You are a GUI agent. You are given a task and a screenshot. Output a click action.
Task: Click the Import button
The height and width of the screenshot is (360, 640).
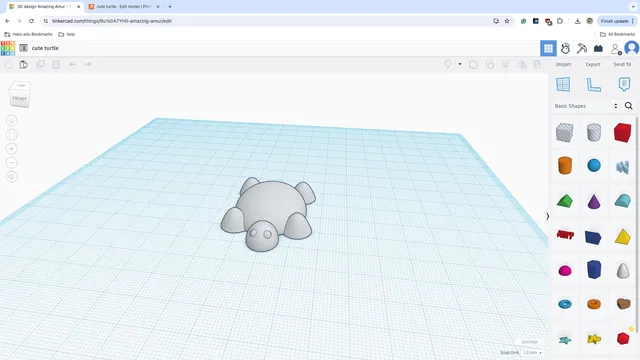pyautogui.click(x=563, y=64)
